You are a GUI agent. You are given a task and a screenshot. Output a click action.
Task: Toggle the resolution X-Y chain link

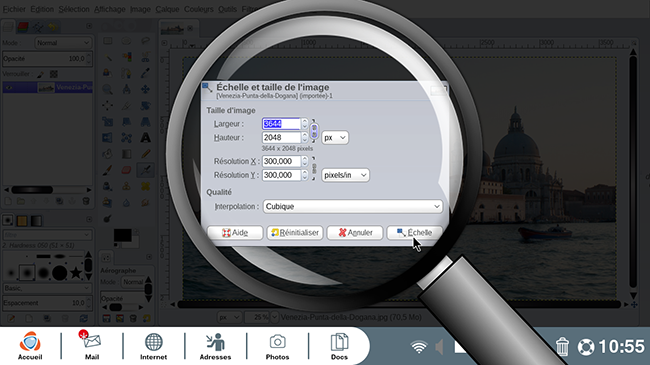click(314, 168)
